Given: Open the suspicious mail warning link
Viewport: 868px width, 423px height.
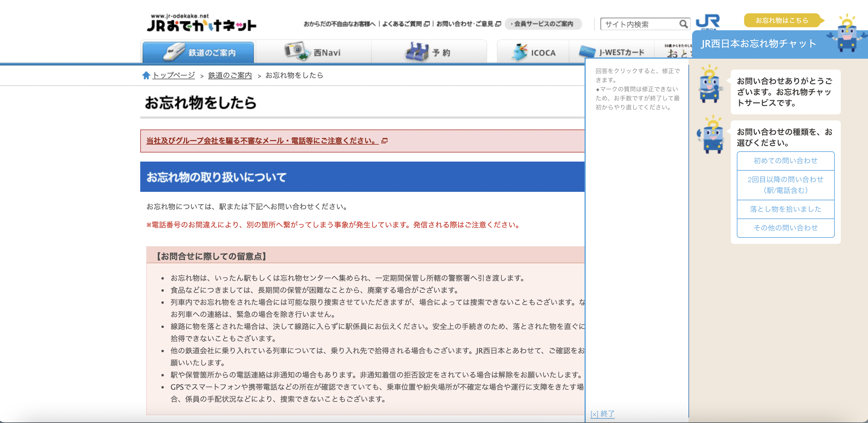Looking at the screenshot, I should click(262, 141).
